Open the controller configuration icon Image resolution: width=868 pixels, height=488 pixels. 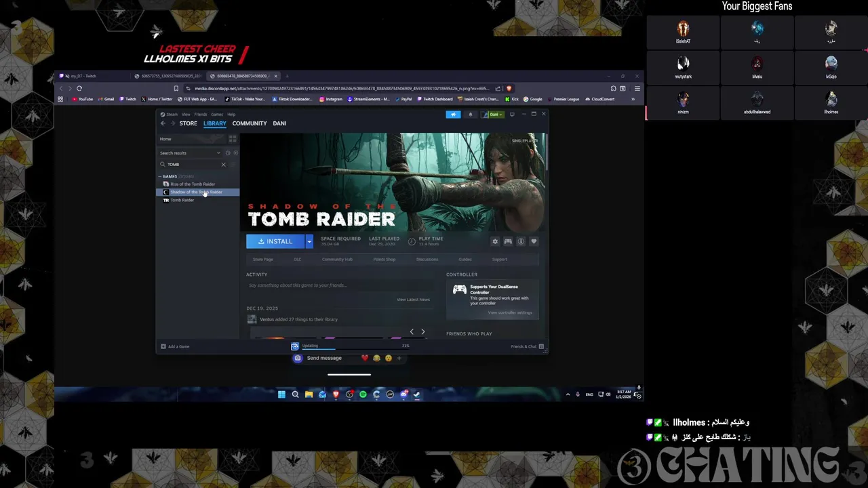[508, 241]
